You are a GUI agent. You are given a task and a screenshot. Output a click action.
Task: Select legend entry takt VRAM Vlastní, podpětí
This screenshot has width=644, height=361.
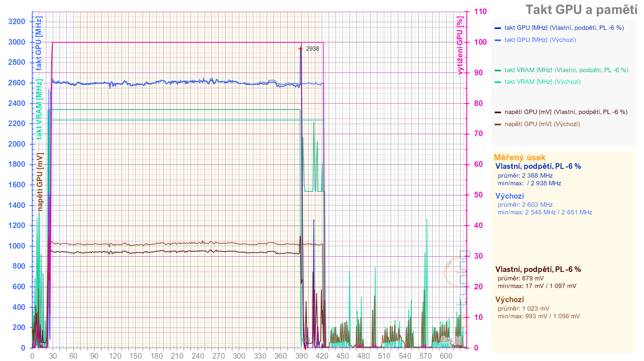[566, 70]
